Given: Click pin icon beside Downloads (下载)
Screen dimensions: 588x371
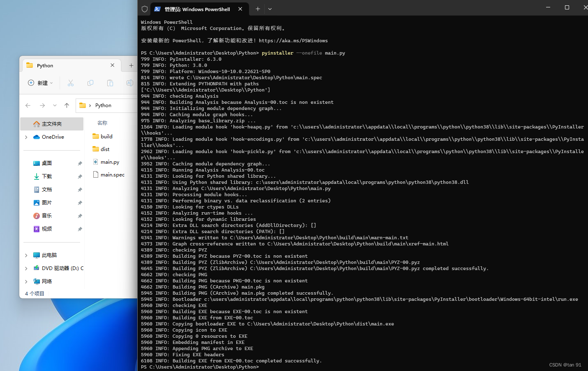Looking at the screenshot, I should coord(80,176).
